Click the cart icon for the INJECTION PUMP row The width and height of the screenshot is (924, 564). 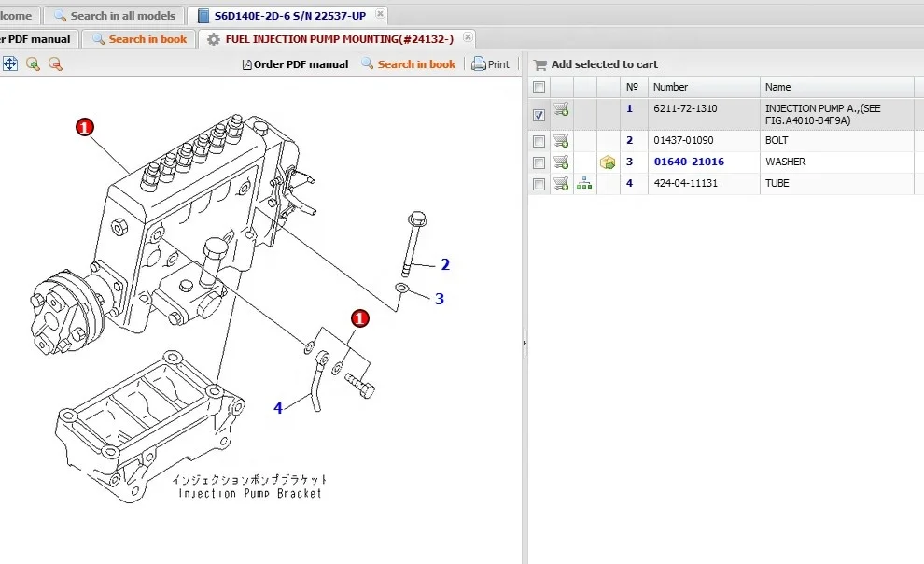click(561, 110)
